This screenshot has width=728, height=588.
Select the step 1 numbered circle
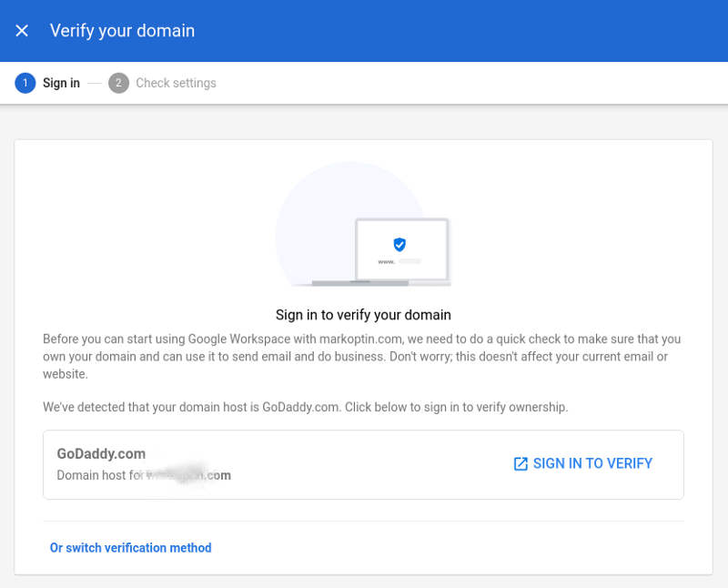click(25, 83)
